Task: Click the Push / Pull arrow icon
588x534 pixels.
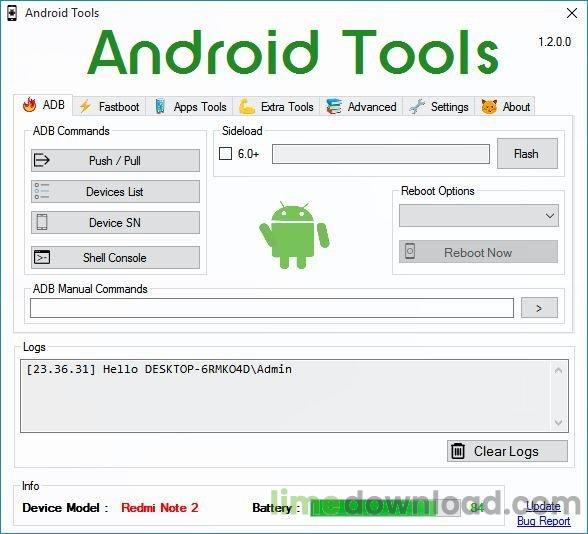Action: 42,160
